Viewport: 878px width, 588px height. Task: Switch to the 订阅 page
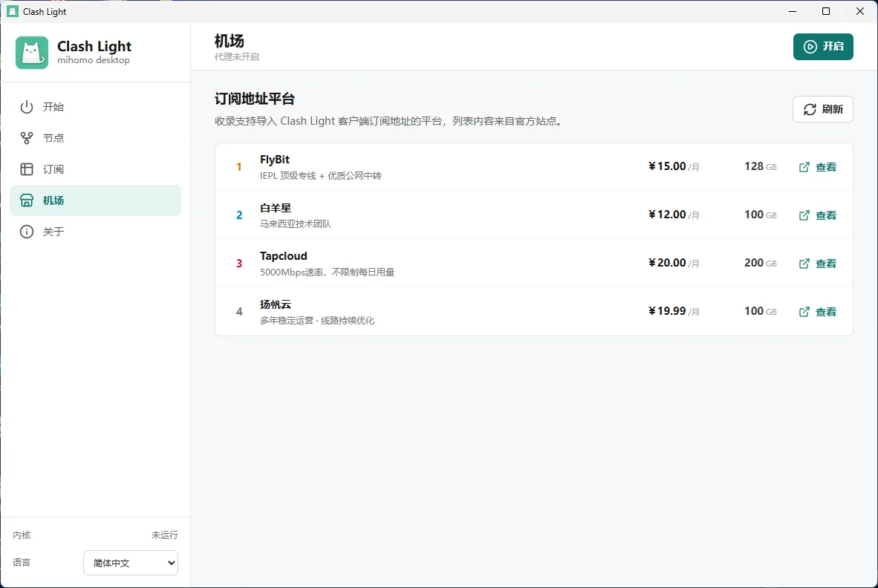point(95,169)
